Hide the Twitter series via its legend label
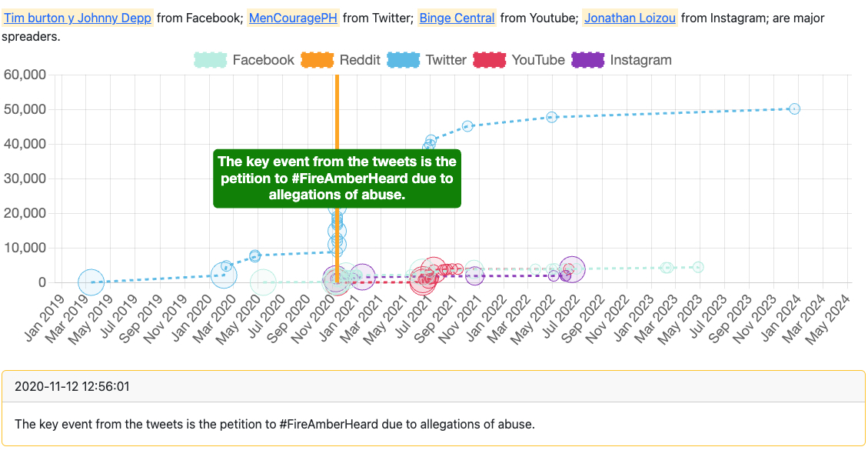Viewport: 868px width, 457px height. (x=446, y=60)
